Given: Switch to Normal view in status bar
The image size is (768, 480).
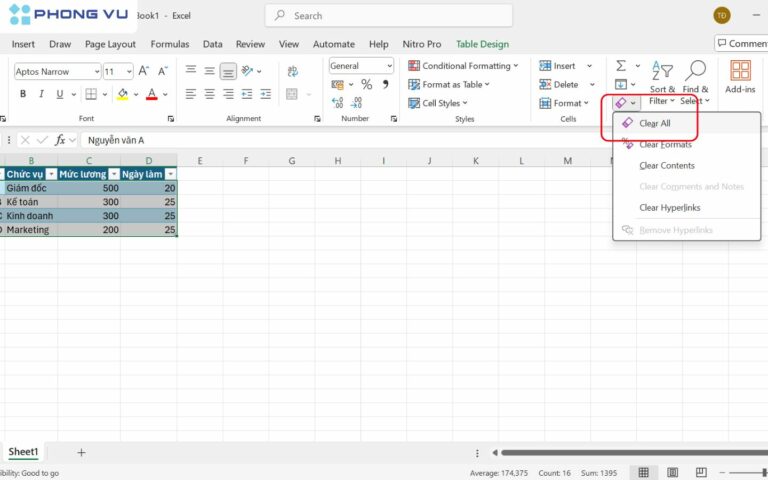Looking at the screenshot, I should (644, 473).
